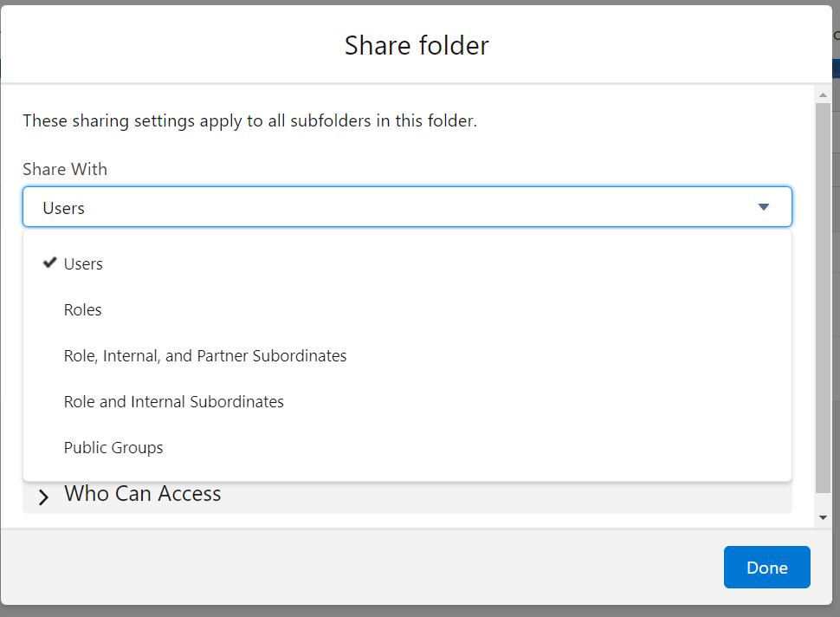Click the Who Can Access chevron icon

tap(43, 497)
